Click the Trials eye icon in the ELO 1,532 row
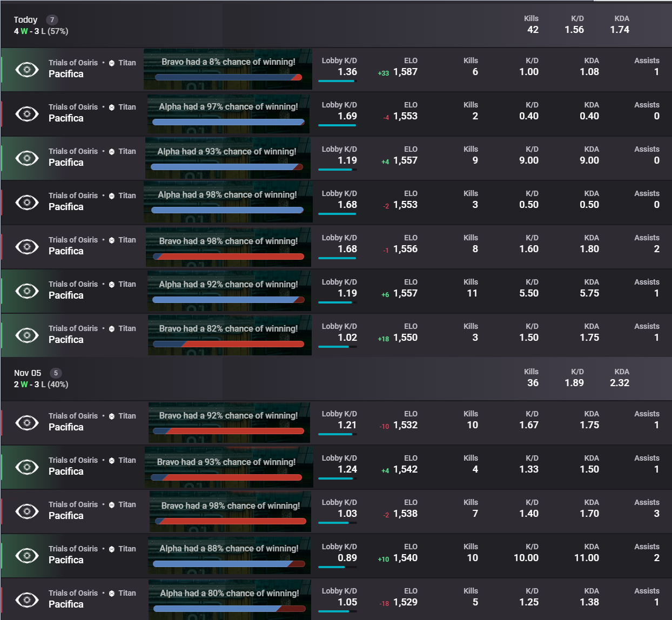The width and height of the screenshot is (672, 620). click(x=27, y=422)
